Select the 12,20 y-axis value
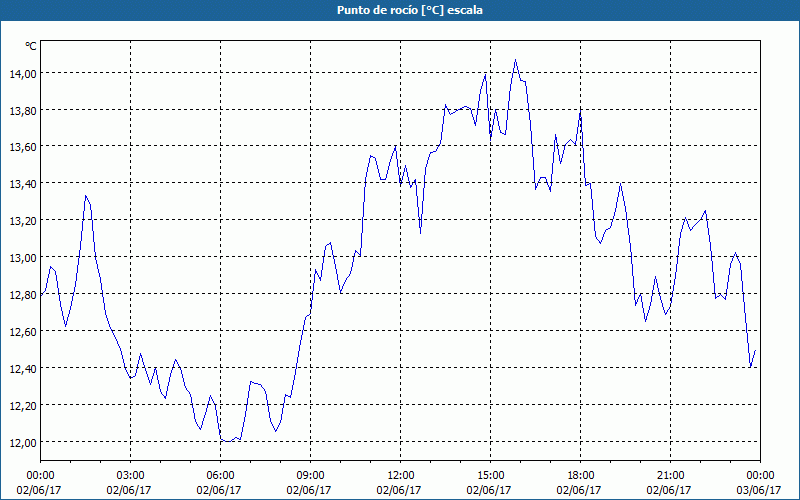800x500 pixels. point(23,406)
